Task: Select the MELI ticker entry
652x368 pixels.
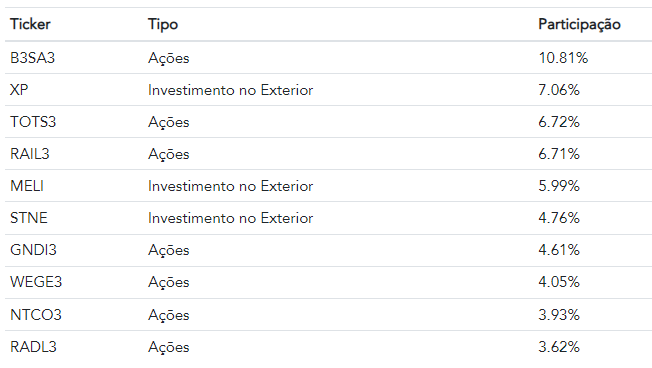Action: [x=27, y=186]
